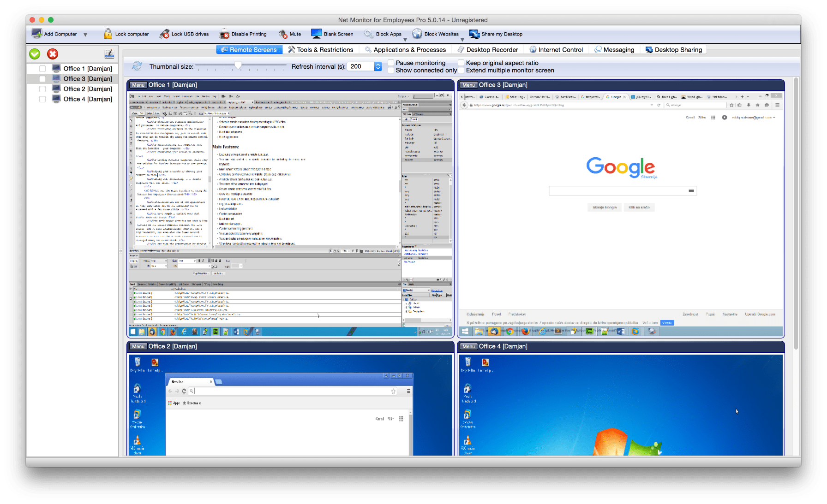The height and width of the screenshot is (504, 827).
Task: Click the Share my Desktop icon
Action: [x=474, y=34]
